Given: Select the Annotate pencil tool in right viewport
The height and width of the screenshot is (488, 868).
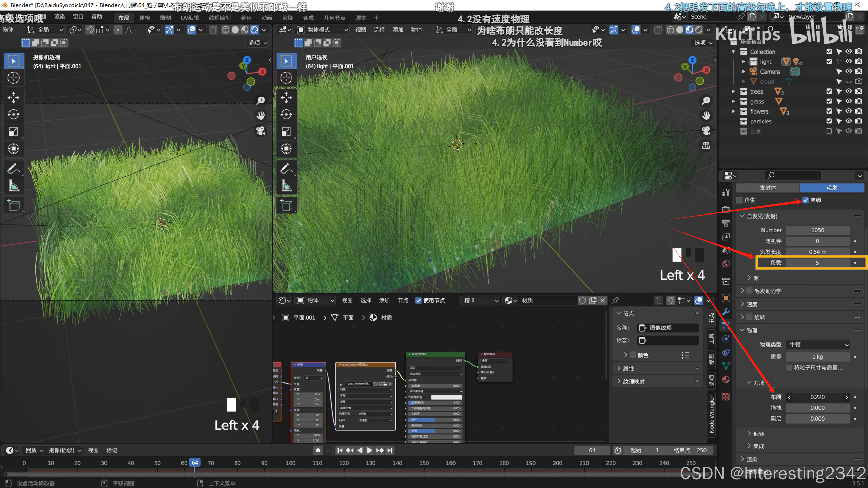Looking at the screenshot, I should (x=286, y=168).
